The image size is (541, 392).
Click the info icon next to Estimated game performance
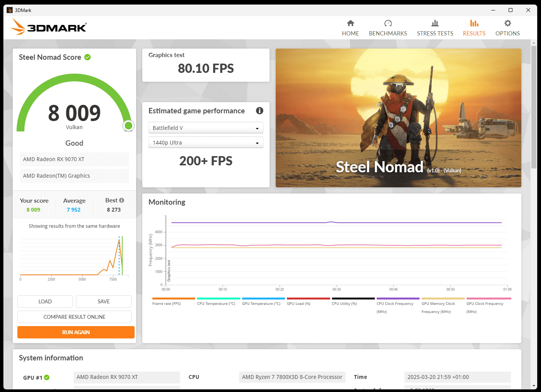[x=260, y=111]
